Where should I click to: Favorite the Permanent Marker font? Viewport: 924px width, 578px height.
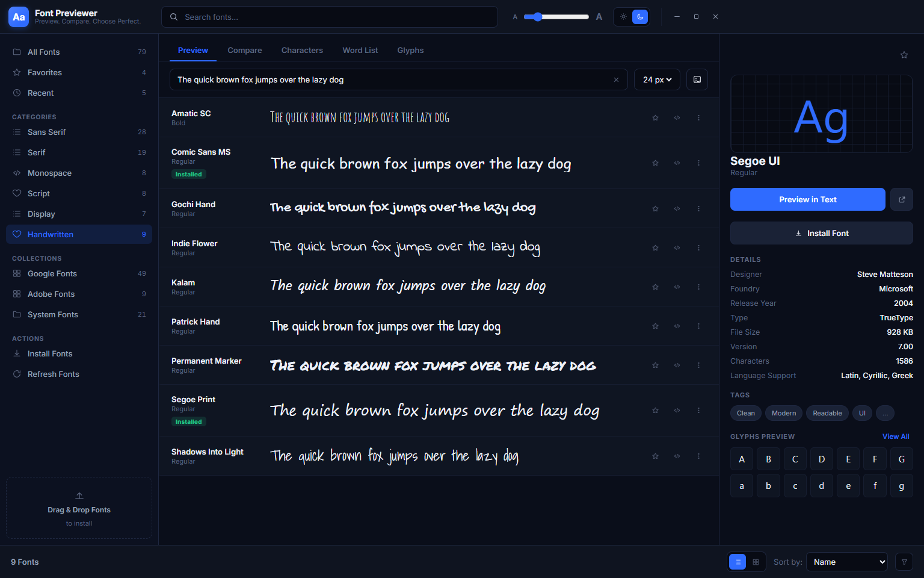(655, 365)
